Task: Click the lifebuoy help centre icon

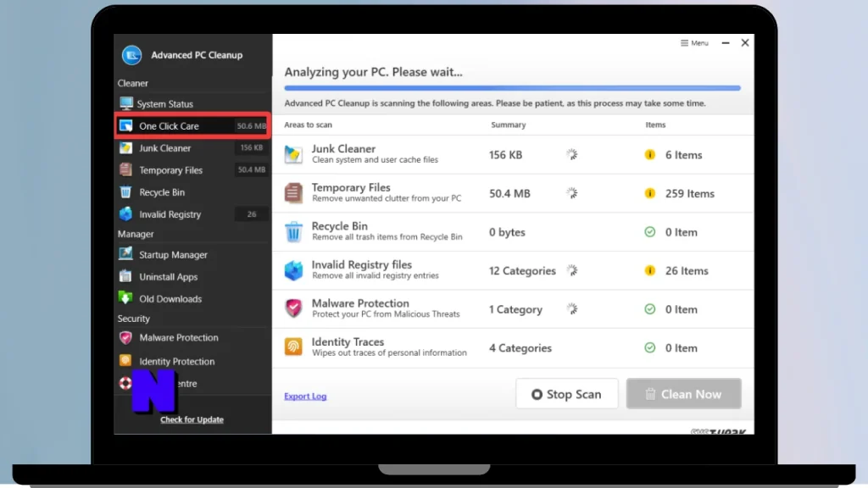Action: click(x=125, y=383)
